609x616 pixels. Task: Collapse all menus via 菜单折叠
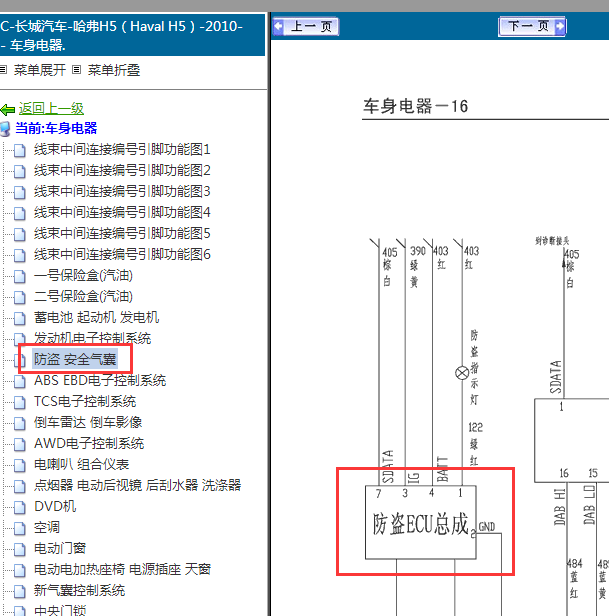pos(114,70)
